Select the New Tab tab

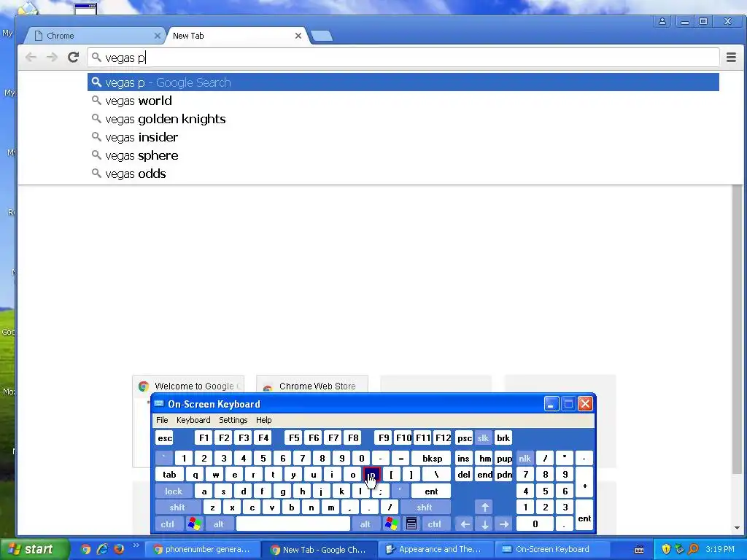click(236, 36)
